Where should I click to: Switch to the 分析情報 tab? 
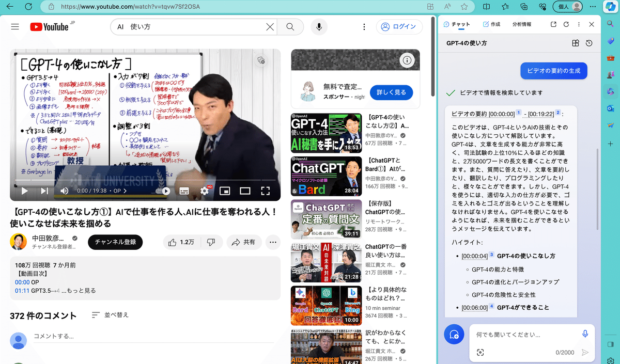tap(522, 24)
